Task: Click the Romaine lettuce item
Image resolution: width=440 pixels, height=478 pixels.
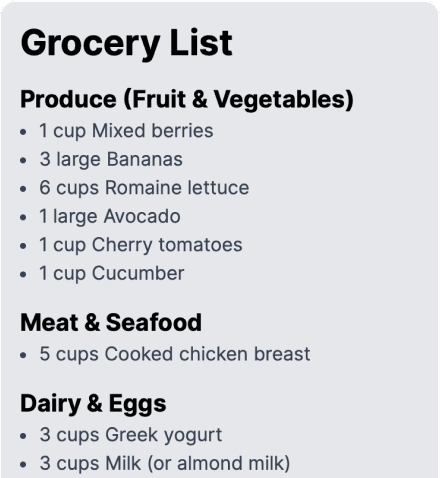Action: [x=144, y=188]
